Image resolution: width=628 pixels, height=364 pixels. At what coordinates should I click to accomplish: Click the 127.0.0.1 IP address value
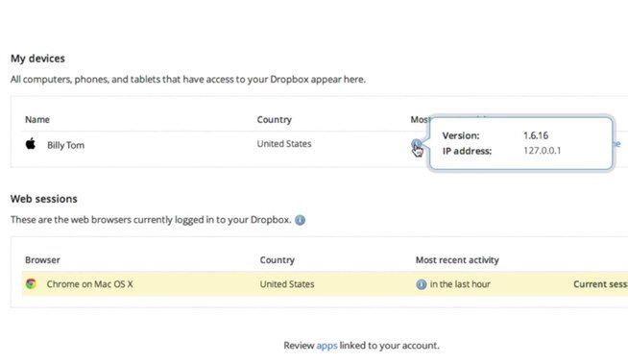click(542, 151)
